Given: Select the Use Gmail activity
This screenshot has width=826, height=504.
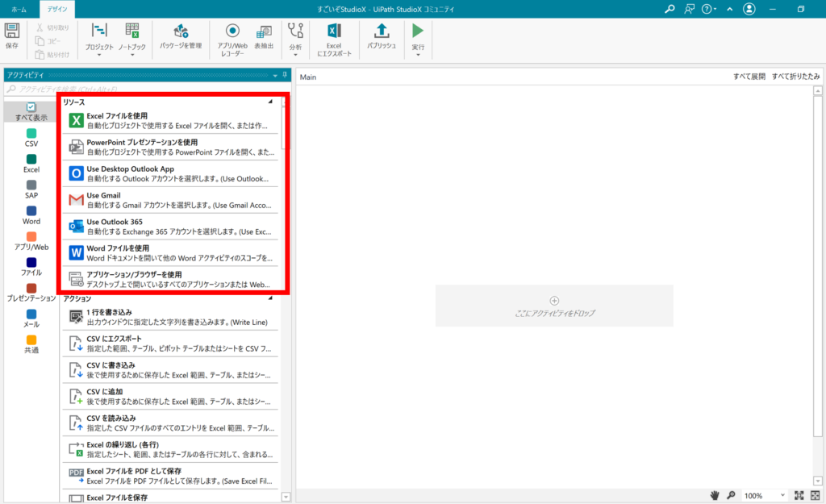Looking at the screenshot, I should (170, 200).
